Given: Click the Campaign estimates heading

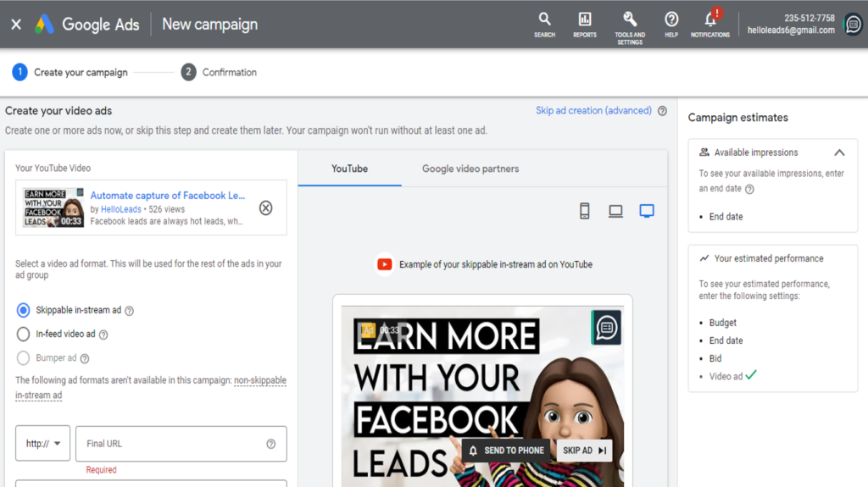Looking at the screenshot, I should pos(738,118).
